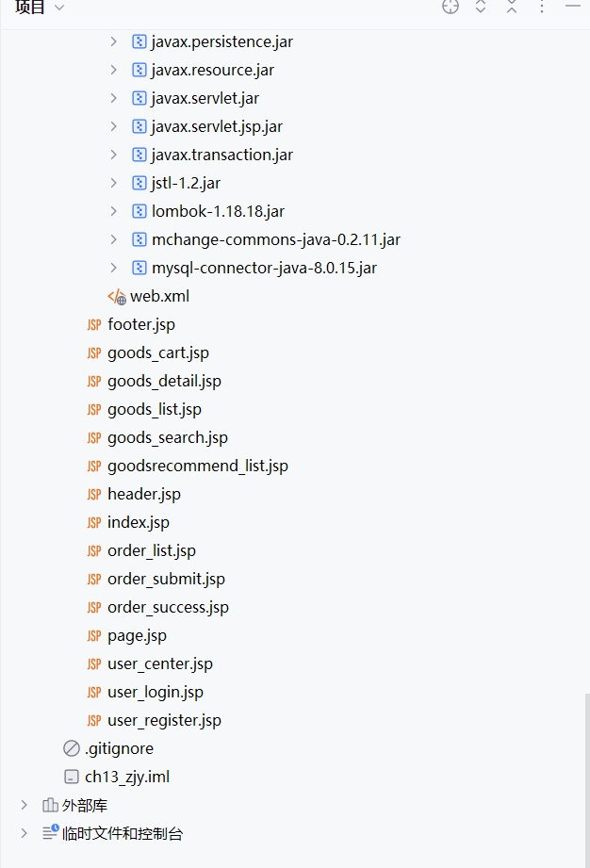Viewport: 590px width, 868px height.
Task: Click the collapse all icon in header
Action: click(x=512, y=7)
